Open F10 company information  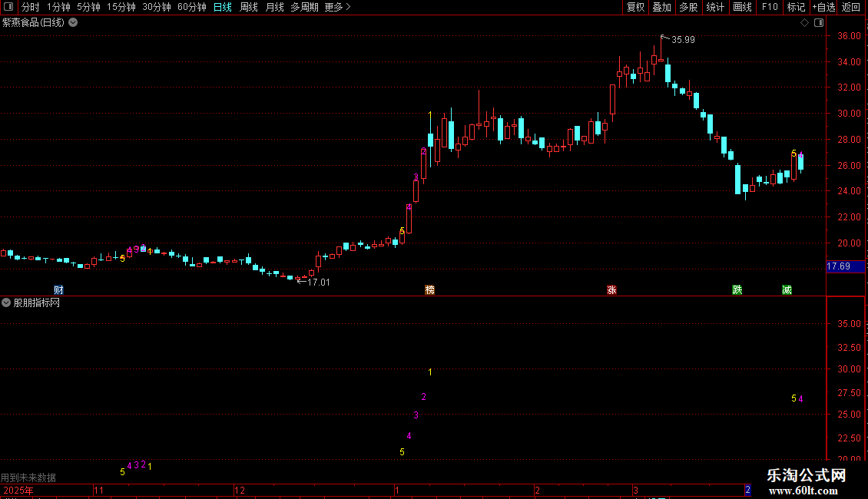click(770, 7)
